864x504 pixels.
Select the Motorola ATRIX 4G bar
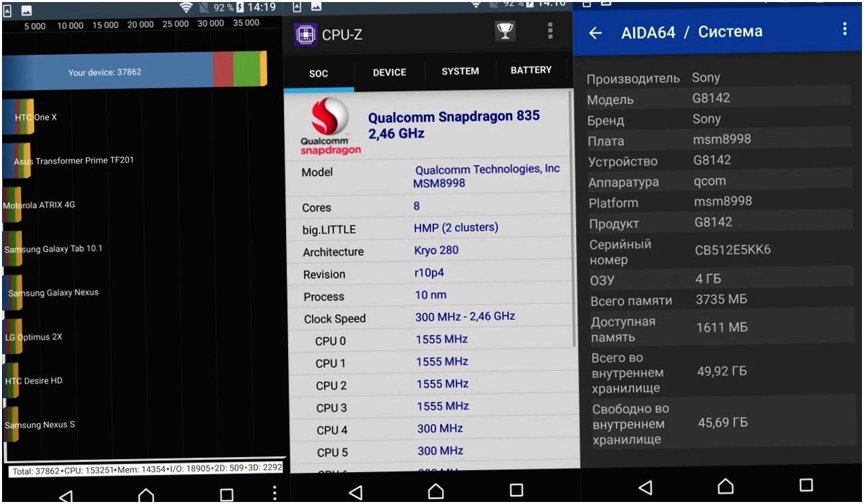(x=12, y=204)
